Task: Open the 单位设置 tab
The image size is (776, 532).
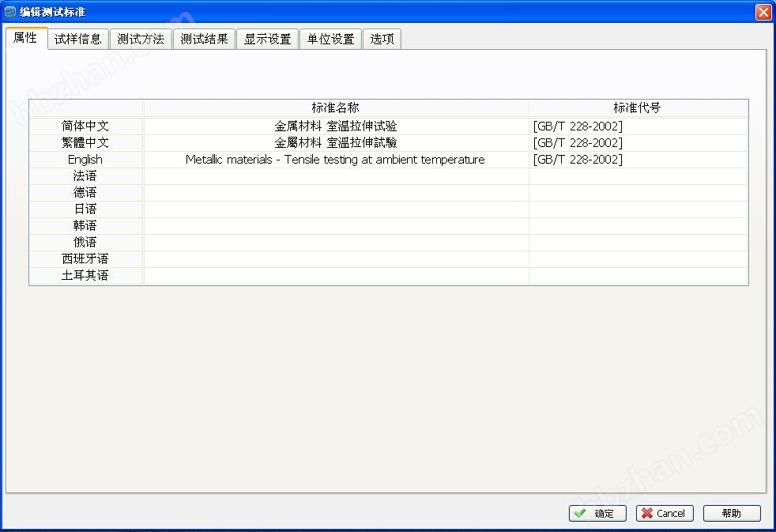Action: [x=330, y=39]
